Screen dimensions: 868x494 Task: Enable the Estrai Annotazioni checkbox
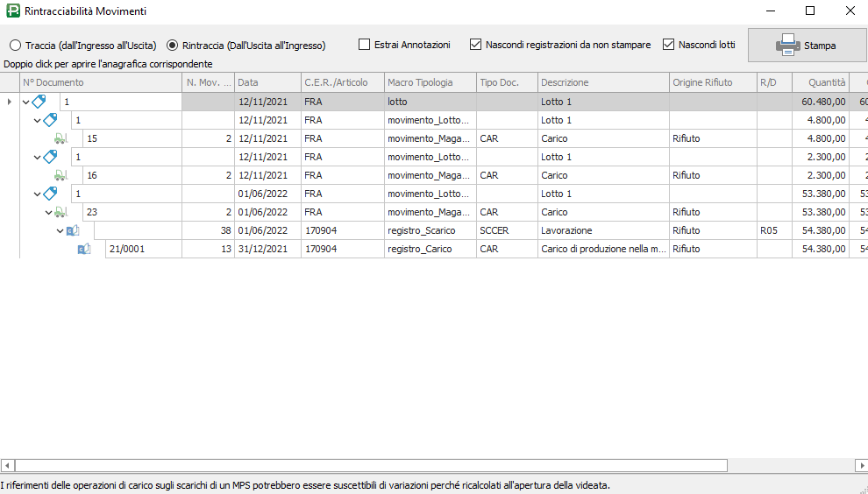(365, 45)
